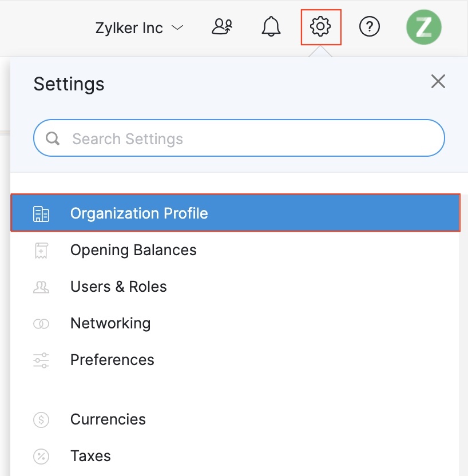The image size is (468, 476).
Task: Open the Opening Balances settings entry
Action: click(x=133, y=249)
